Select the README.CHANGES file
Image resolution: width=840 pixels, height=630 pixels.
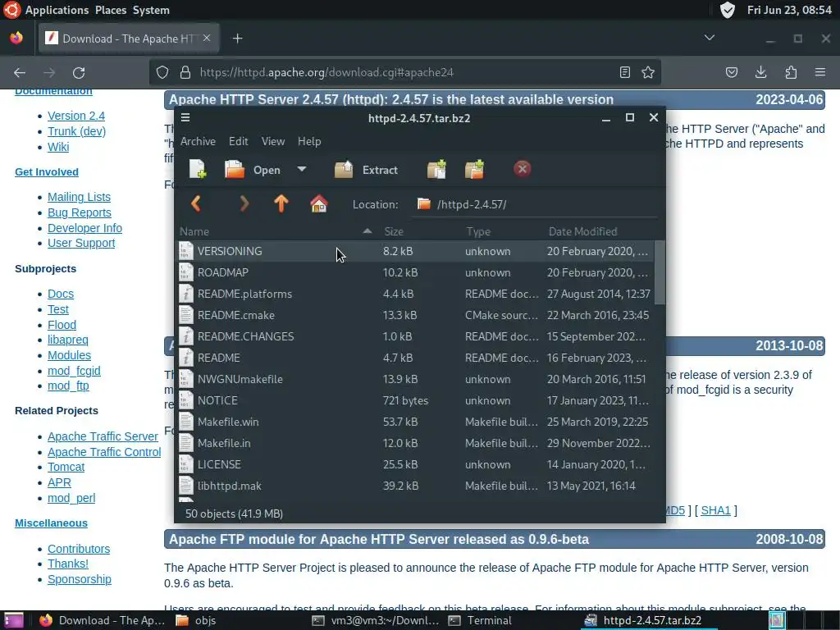pos(415,336)
